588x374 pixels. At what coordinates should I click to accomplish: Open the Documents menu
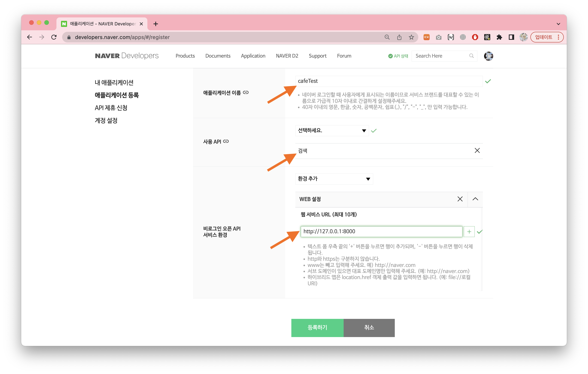pos(218,56)
